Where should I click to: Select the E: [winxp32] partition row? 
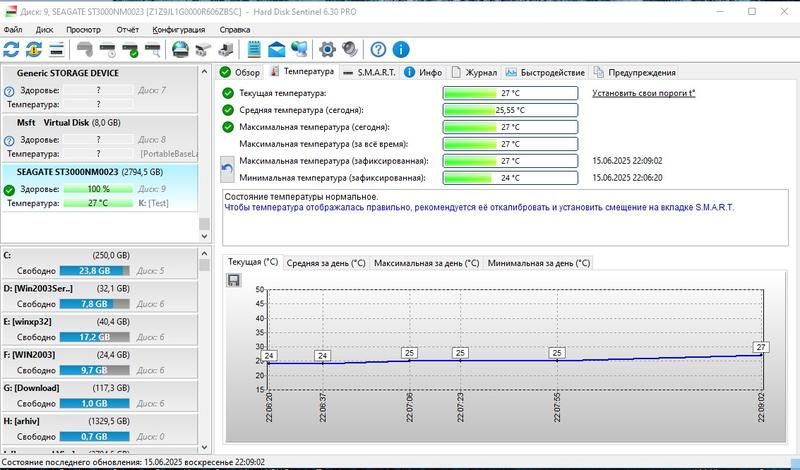tap(99, 330)
